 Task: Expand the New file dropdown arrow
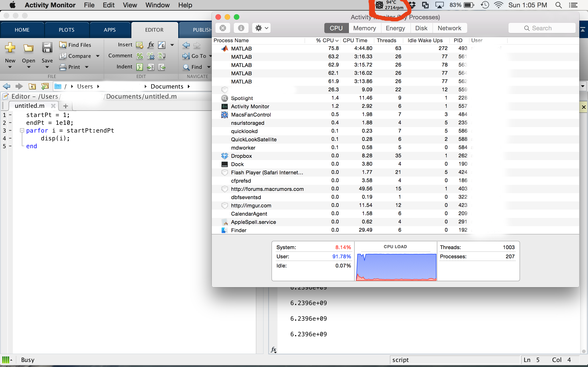coord(10,67)
